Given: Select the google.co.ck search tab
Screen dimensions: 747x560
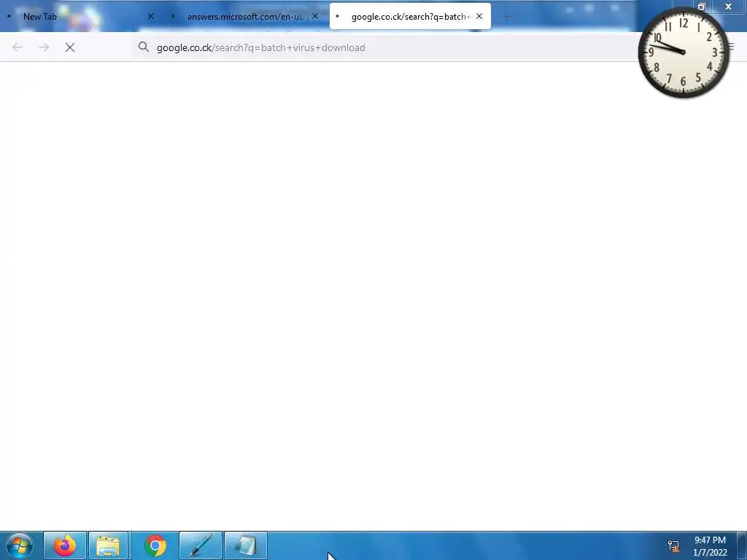Looking at the screenshot, I should (410, 17).
